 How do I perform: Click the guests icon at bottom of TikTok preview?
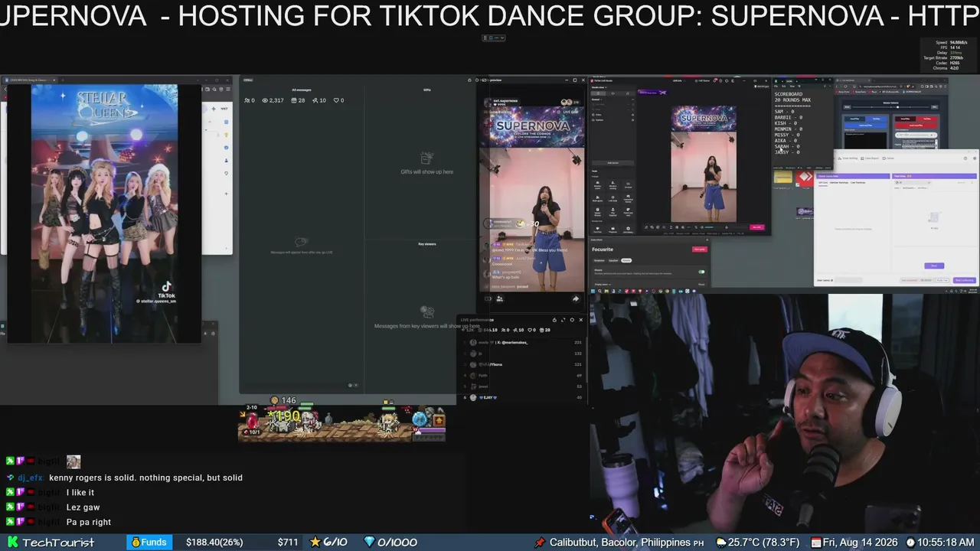point(499,298)
